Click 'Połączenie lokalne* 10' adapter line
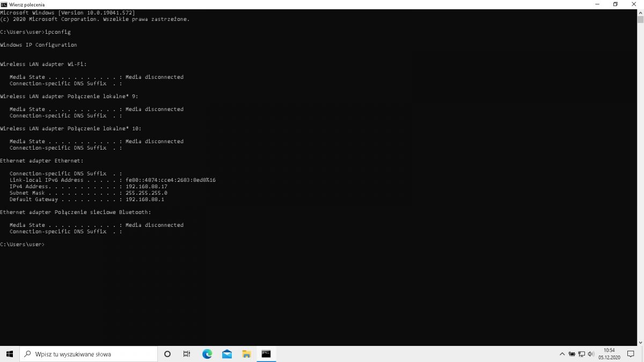The height and width of the screenshot is (362, 644). (x=71, y=129)
